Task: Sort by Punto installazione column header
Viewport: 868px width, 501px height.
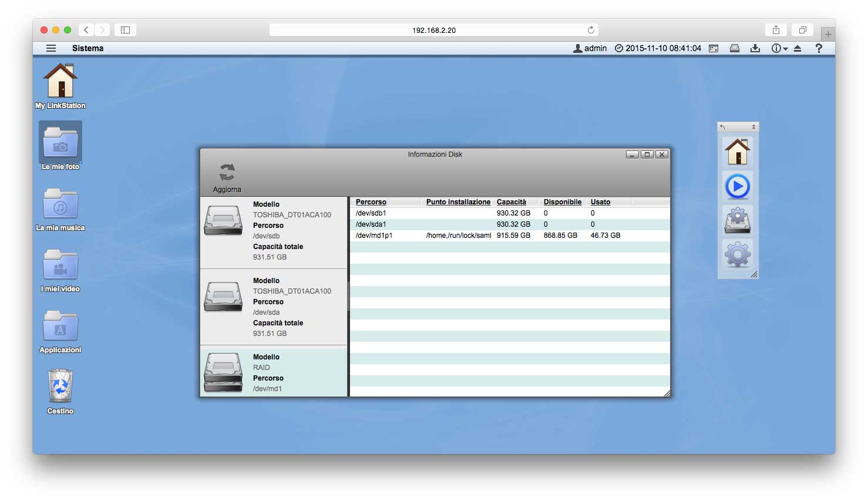Action: click(x=458, y=202)
